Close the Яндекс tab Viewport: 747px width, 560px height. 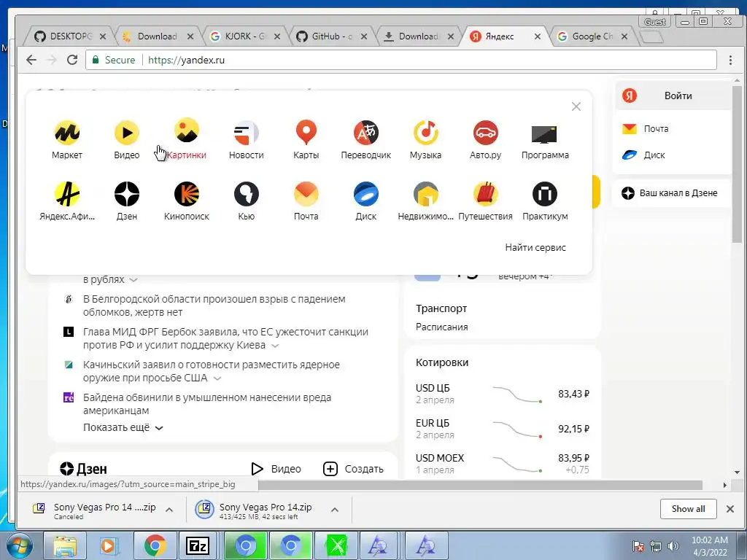tap(538, 36)
